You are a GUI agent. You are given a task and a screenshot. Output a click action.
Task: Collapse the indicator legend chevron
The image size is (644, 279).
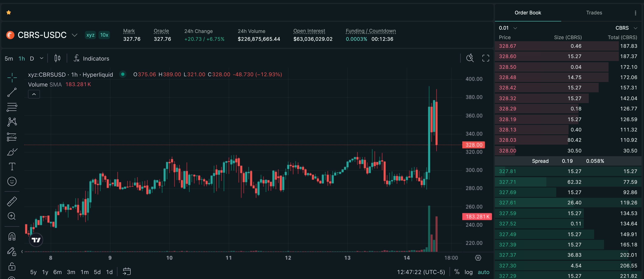click(x=34, y=94)
